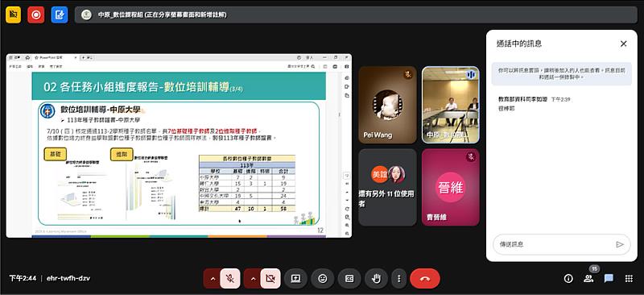Toggle closed captions button
The height and width of the screenshot is (295, 644).
pos(349,279)
